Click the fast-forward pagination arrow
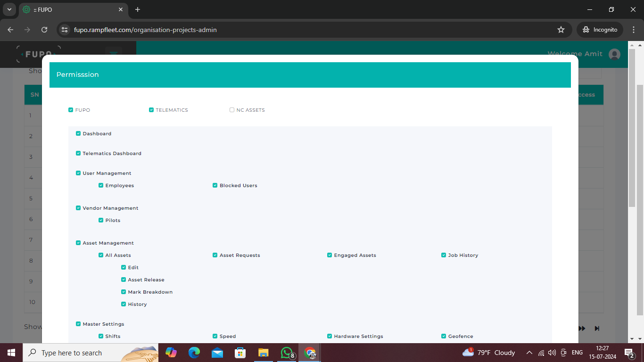This screenshot has width=644, height=362. coord(581,328)
